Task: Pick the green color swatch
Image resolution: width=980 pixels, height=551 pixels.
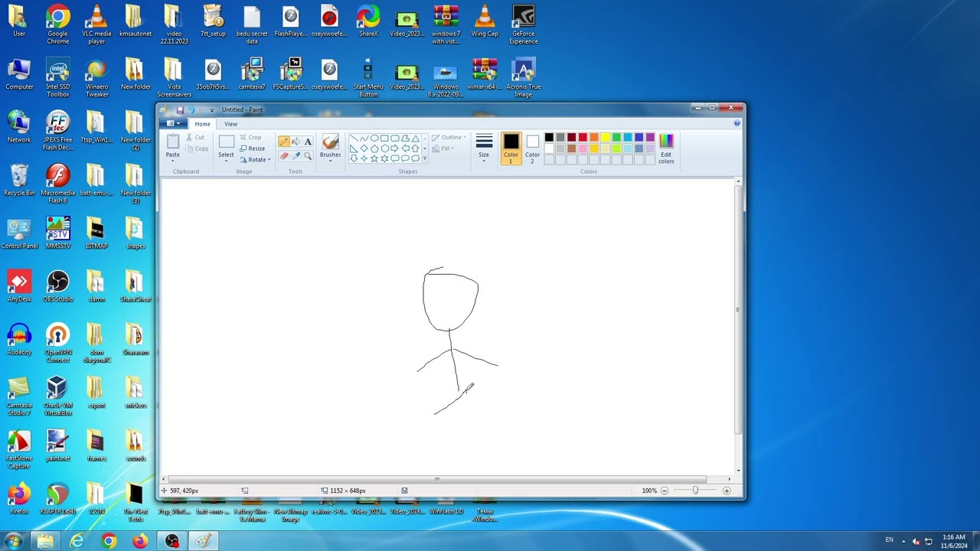Action: (616, 138)
